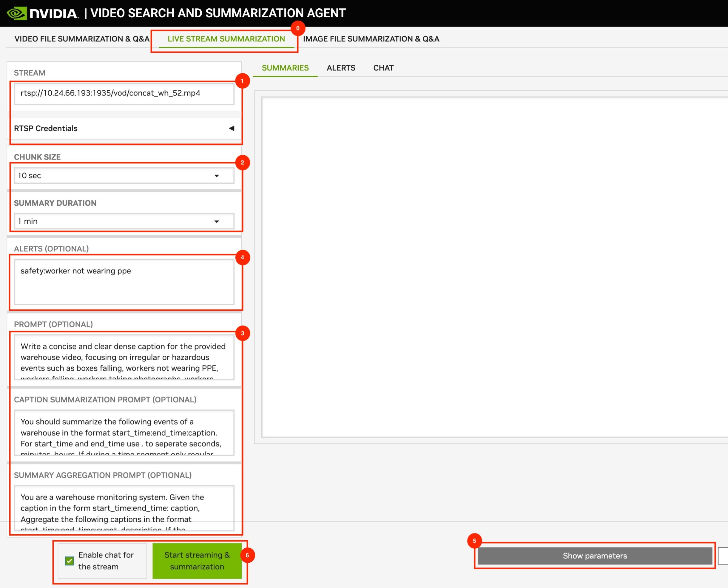Click the RTSP stream URL field

tap(124, 94)
